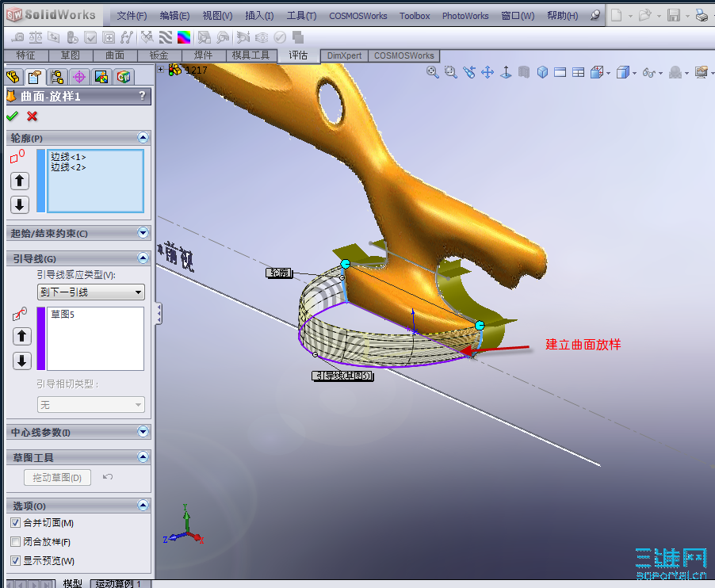Expand the 中心线参数(I) section
The width and height of the screenshot is (715, 588).
point(143,432)
